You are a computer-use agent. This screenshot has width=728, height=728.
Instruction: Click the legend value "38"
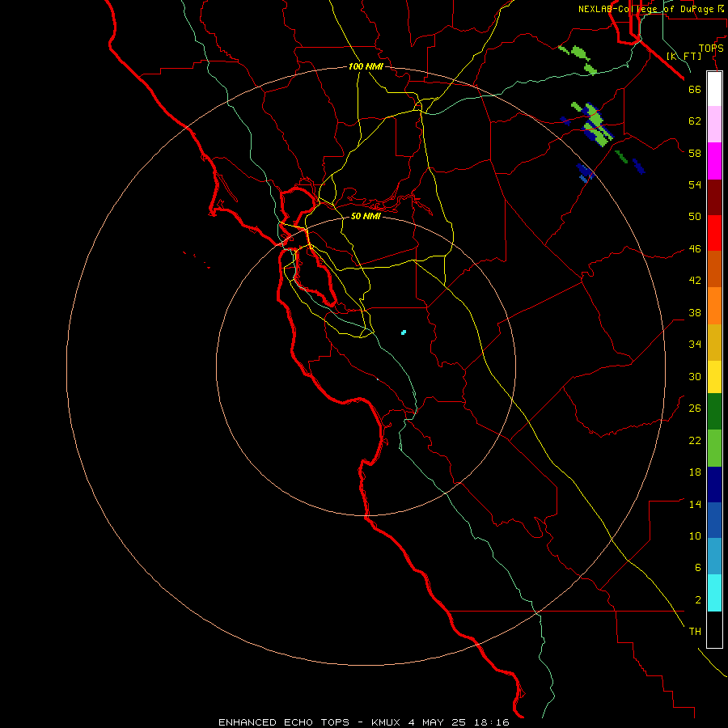pos(695,312)
